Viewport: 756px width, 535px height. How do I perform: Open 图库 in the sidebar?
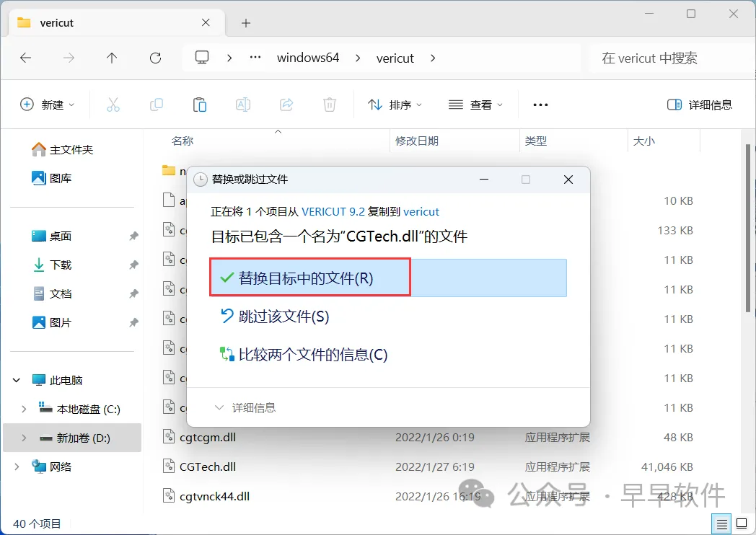click(52, 178)
